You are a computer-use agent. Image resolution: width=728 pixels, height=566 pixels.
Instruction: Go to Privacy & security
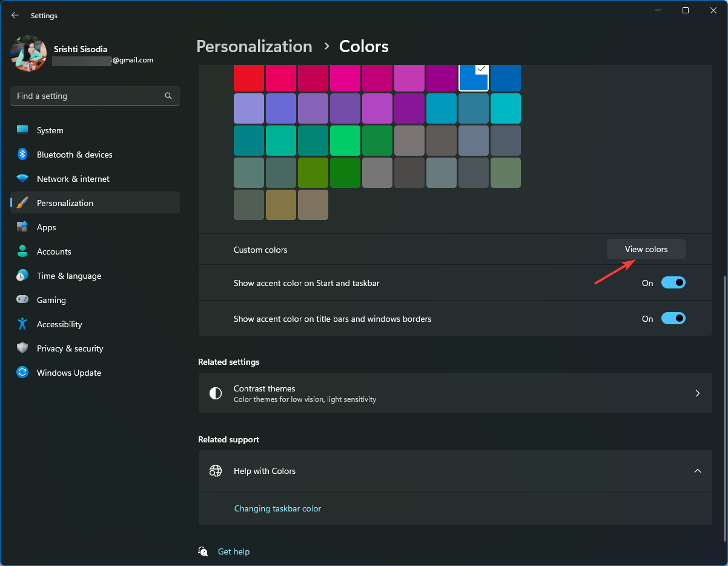[95, 348]
